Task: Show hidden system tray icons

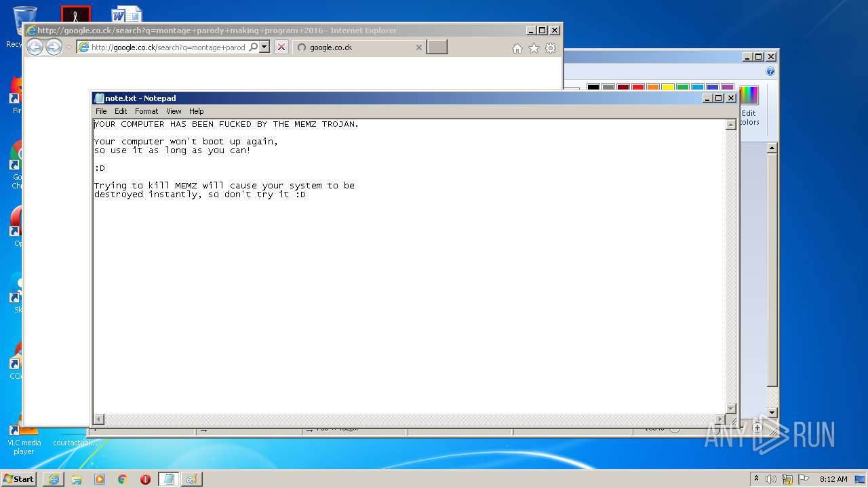Action: tap(756, 479)
